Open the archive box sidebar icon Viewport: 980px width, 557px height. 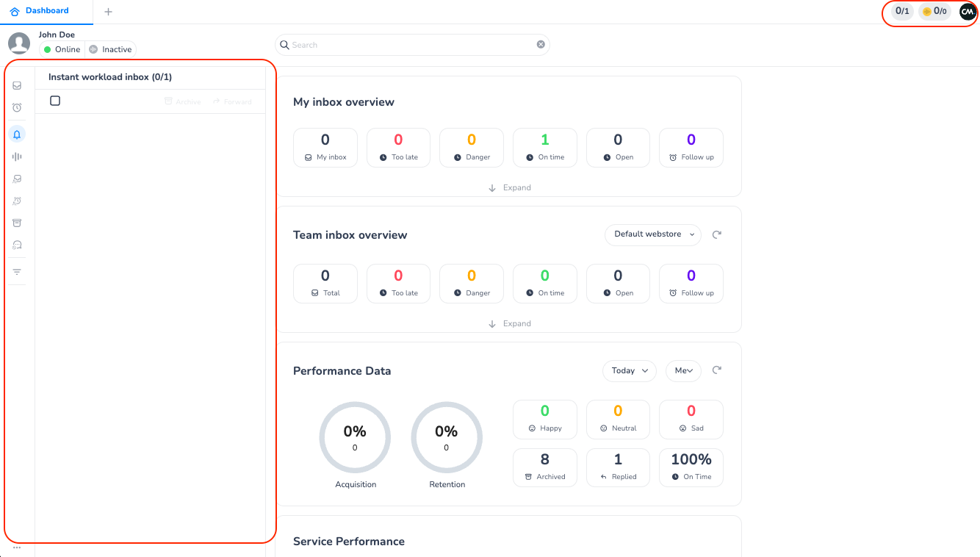pyautogui.click(x=17, y=223)
